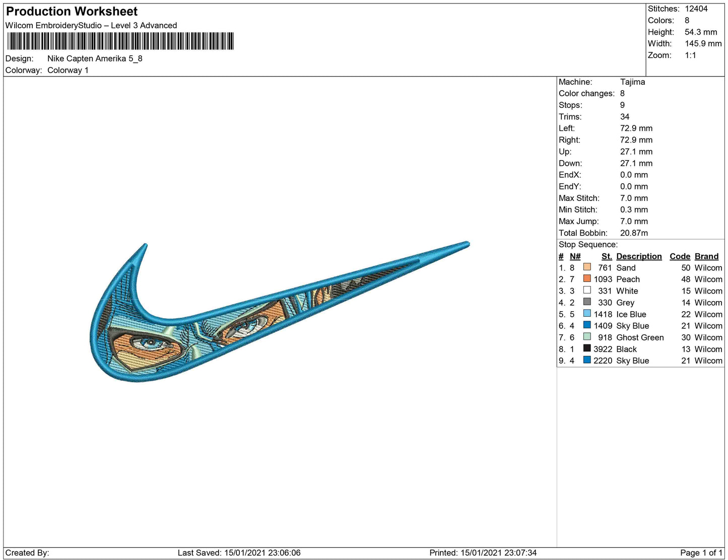The width and height of the screenshot is (728, 560).
Task: Select the 'Brand' column header
Action: pyautogui.click(x=706, y=256)
